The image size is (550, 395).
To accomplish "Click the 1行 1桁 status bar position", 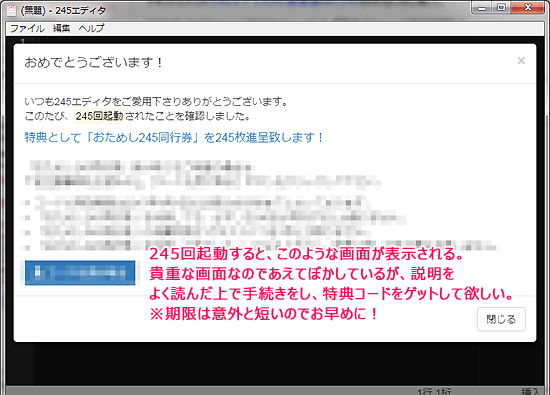I will (x=434, y=391).
